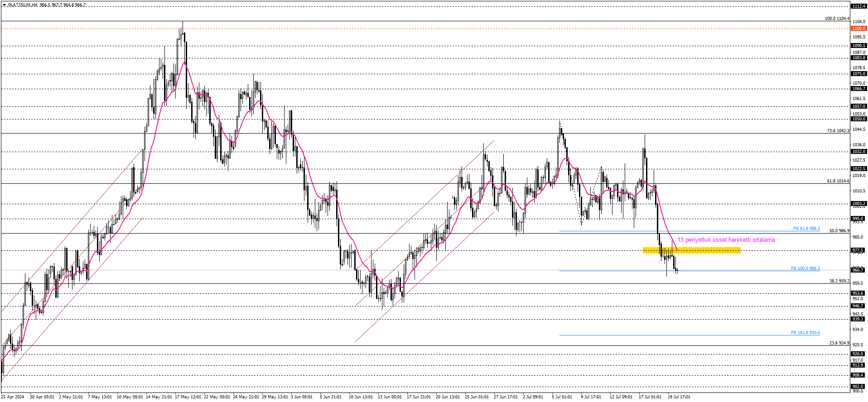868x402 pixels.
Task: Click the 1022.5 price level tag
Action: coord(859,169)
